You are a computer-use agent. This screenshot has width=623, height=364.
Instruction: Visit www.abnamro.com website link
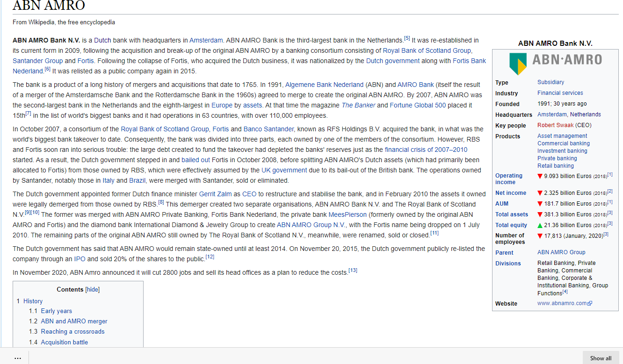(562, 304)
